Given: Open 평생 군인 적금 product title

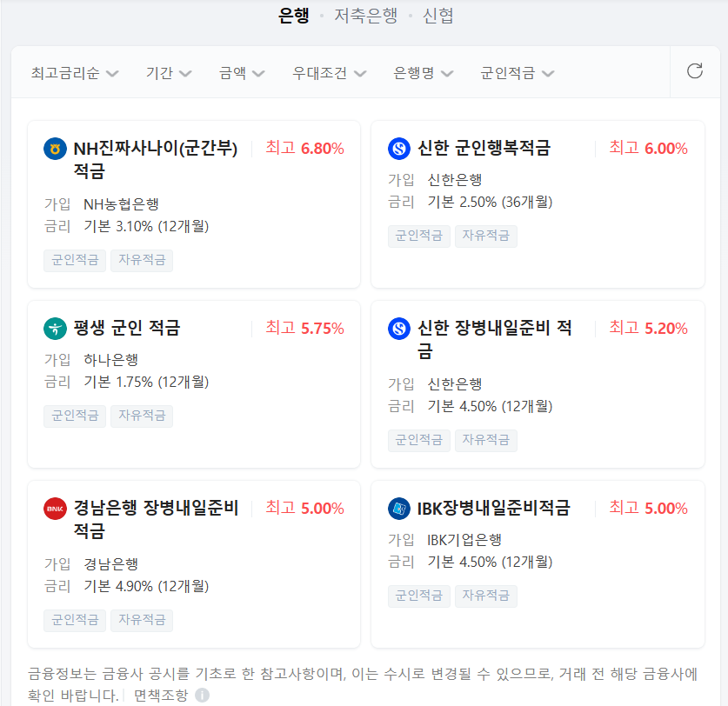Looking at the screenshot, I should [127, 328].
